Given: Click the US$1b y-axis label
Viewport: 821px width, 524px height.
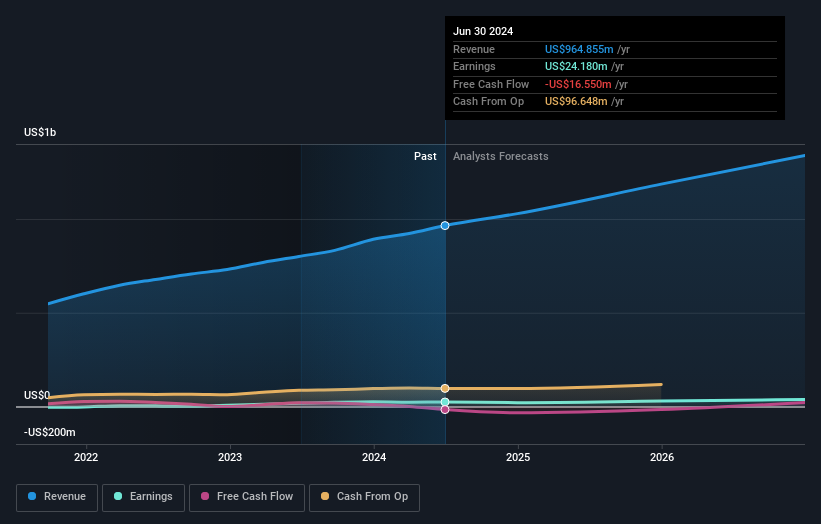Looking at the screenshot, I should click(40, 132).
